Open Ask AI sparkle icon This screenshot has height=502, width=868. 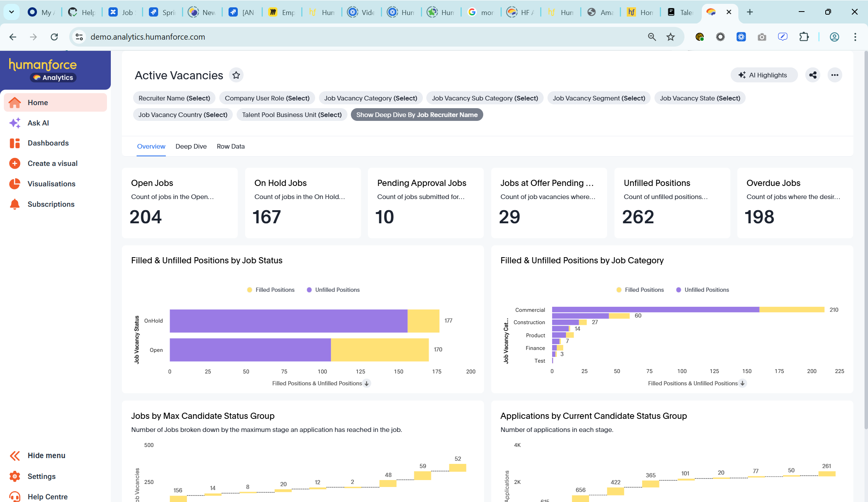pyautogui.click(x=15, y=123)
